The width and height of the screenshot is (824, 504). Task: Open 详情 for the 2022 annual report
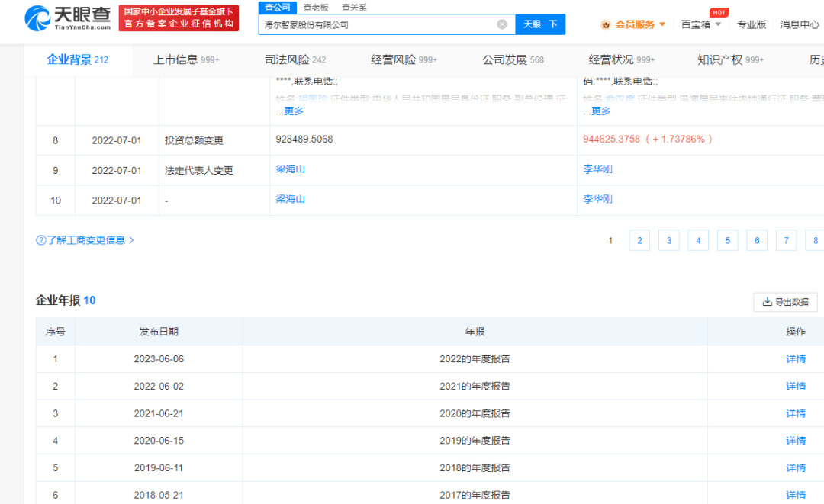click(796, 359)
